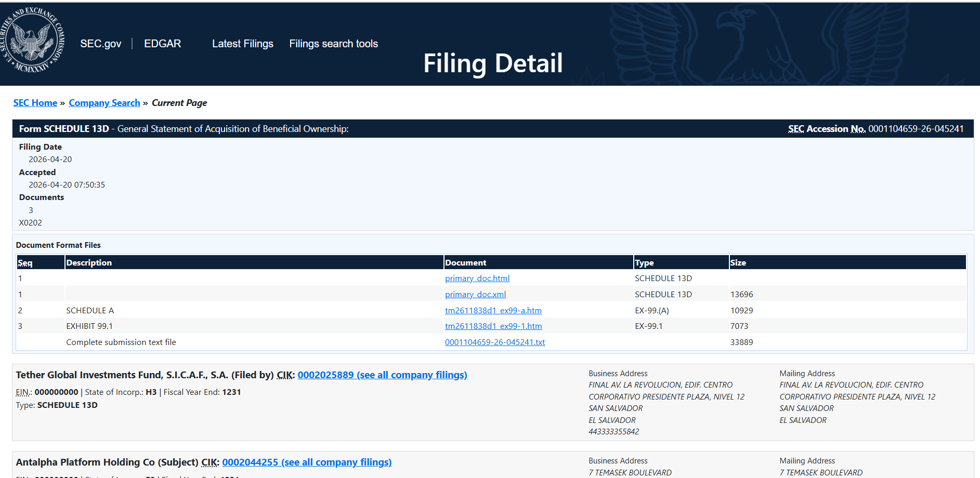
Task: Click the EXHIBIT 99.1 description cell
Action: (x=89, y=326)
